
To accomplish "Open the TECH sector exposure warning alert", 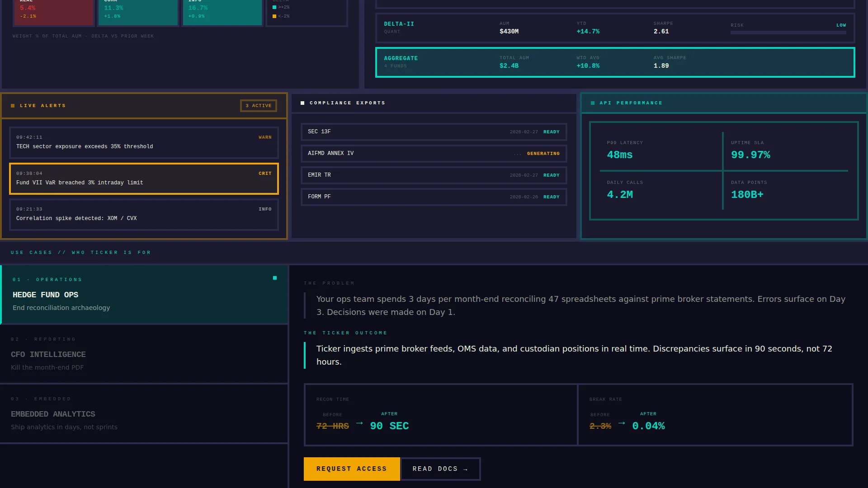I will click(x=144, y=142).
